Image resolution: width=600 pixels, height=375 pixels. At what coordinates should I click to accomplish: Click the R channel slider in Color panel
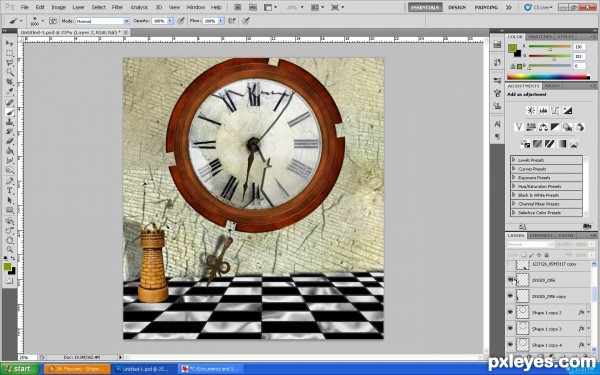tap(550, 47)
